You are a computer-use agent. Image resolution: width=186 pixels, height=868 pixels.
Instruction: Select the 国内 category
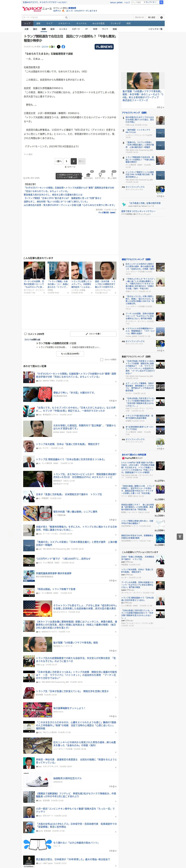35,29
